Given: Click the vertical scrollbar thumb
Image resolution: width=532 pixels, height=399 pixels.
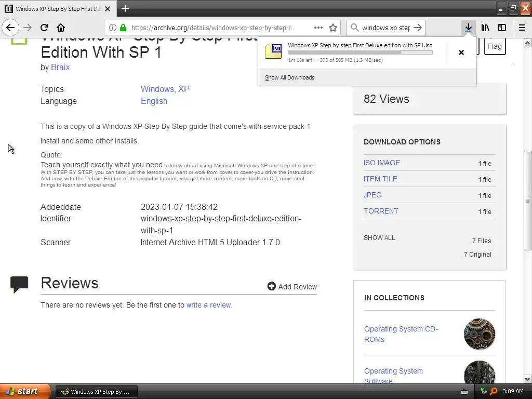Looking at the screenshot, I should pos(527,200).
